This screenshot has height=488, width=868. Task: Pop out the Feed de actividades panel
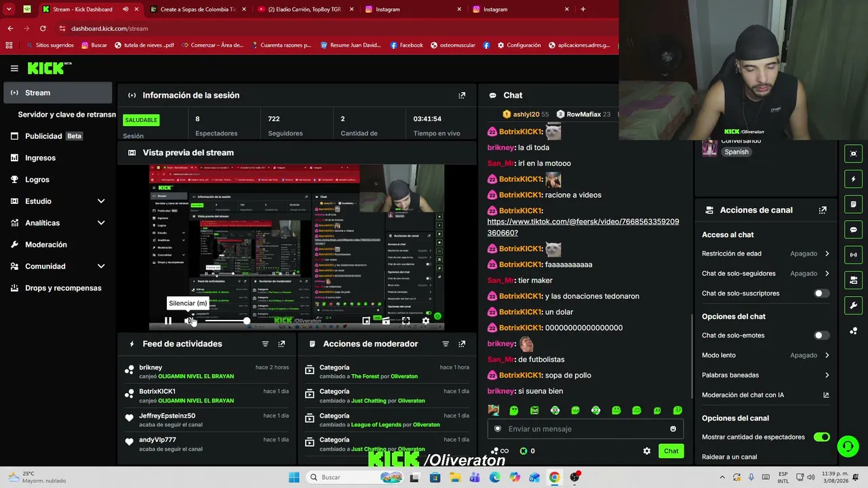coord(281,344)
